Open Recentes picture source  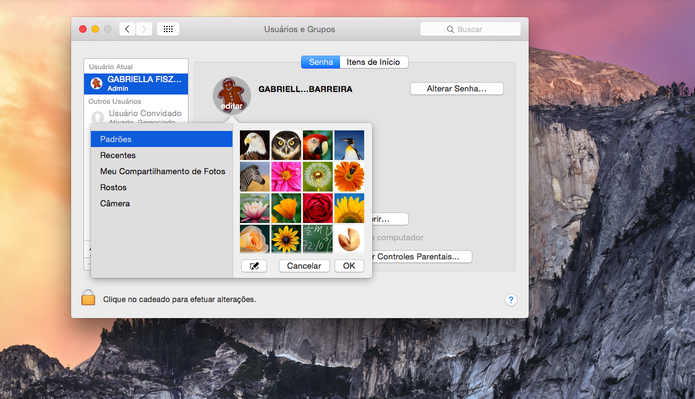click(x=161, y=155)
